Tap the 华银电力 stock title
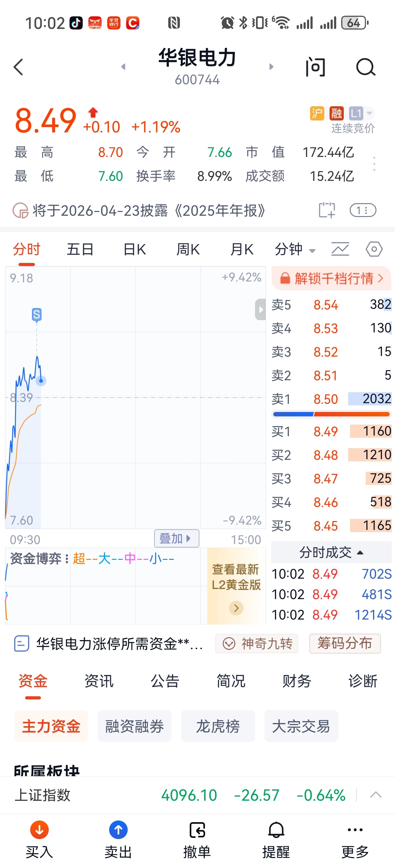The width and height of the screenshot is (395, 868). click(x=197, y=57)
